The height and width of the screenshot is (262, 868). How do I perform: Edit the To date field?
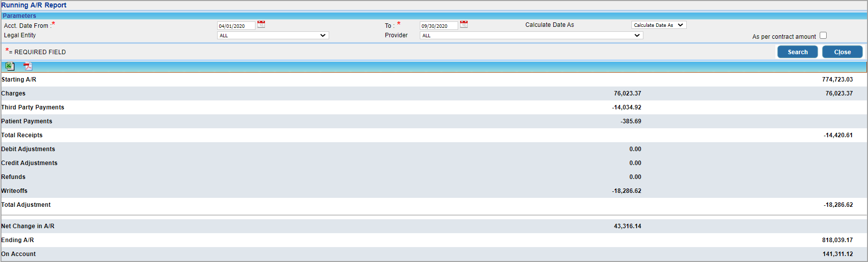pos(439,26)
